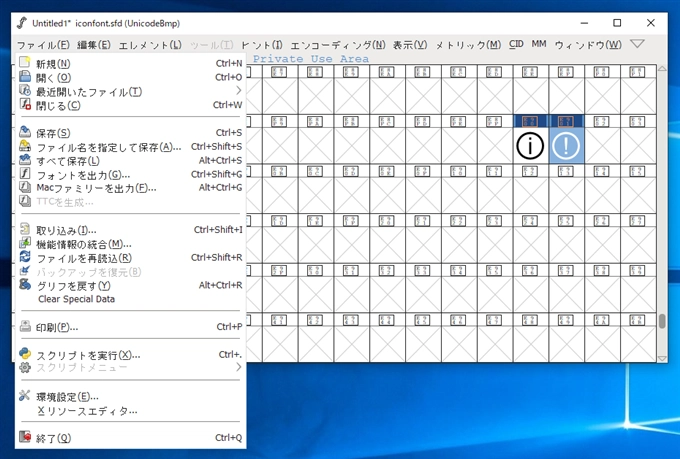The width and height of the screenshot is (680, 459).
Task: Select すべて保存(L) entry
Action: click(x=131, y=161)
